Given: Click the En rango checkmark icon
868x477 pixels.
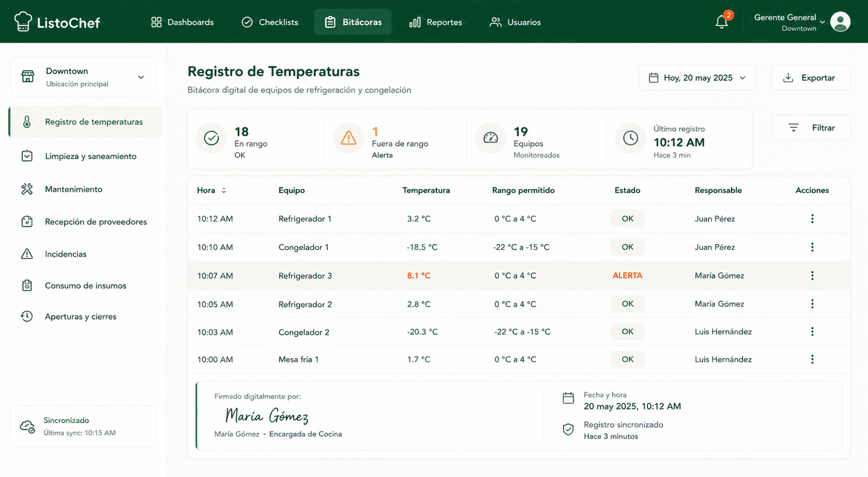Looking at the screenshot, I should [211, 138].
